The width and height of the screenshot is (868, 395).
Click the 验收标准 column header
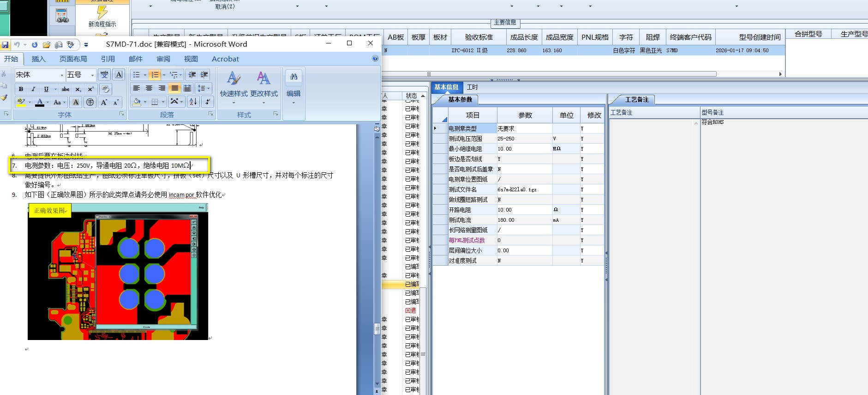tap(479, 37)
